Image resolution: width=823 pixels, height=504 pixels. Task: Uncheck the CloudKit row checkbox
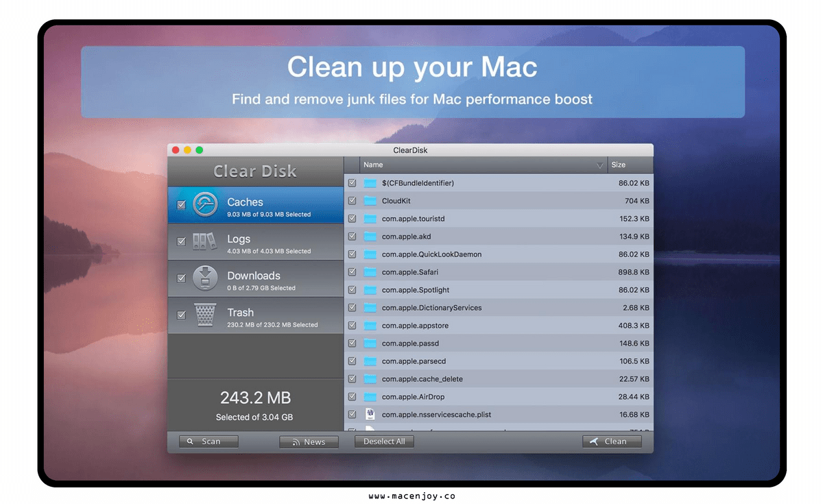352,201
